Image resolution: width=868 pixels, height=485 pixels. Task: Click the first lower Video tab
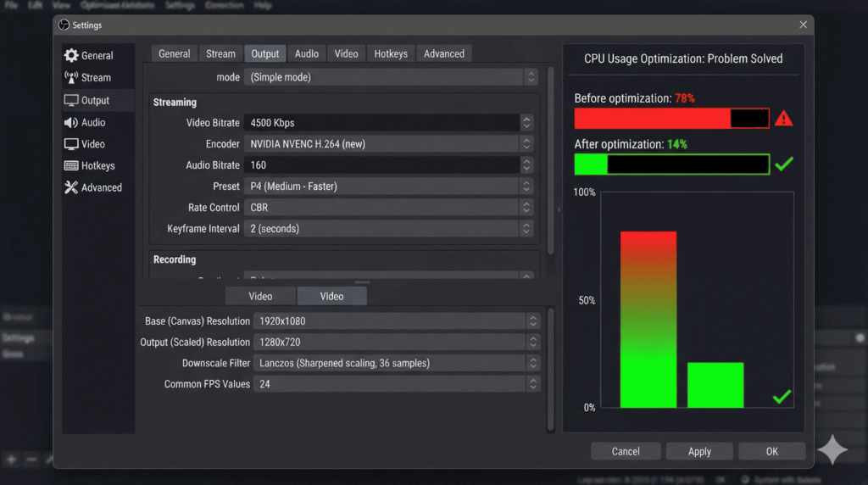[260, 296]
